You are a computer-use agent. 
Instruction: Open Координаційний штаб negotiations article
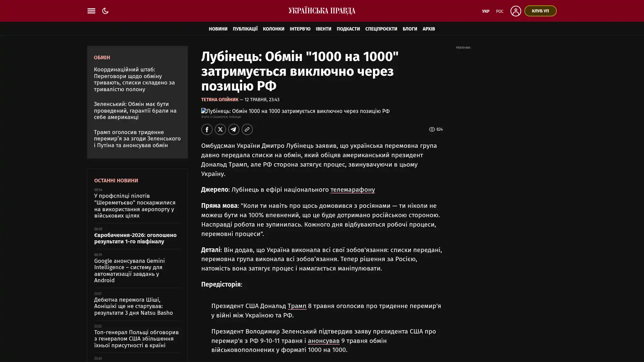[x=134, y=79]
